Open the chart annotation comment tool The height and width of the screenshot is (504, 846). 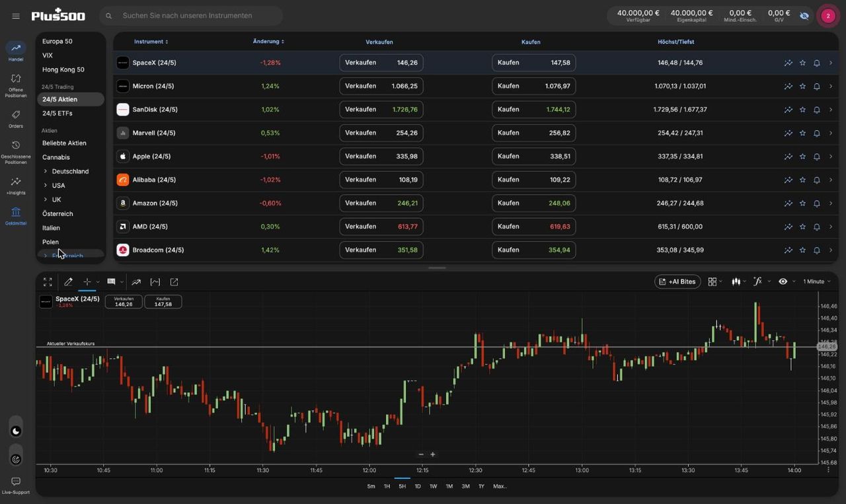coord(111,282)
